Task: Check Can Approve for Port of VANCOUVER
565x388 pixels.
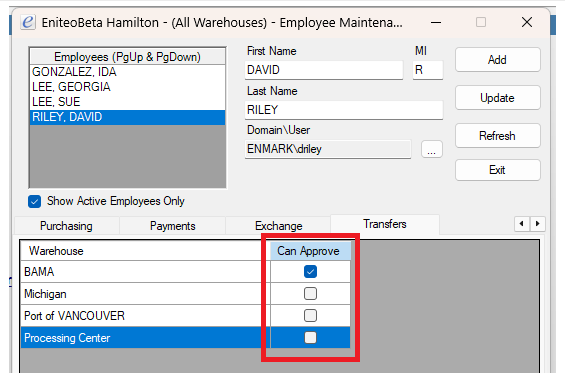Action: click(x=310, y=316)
